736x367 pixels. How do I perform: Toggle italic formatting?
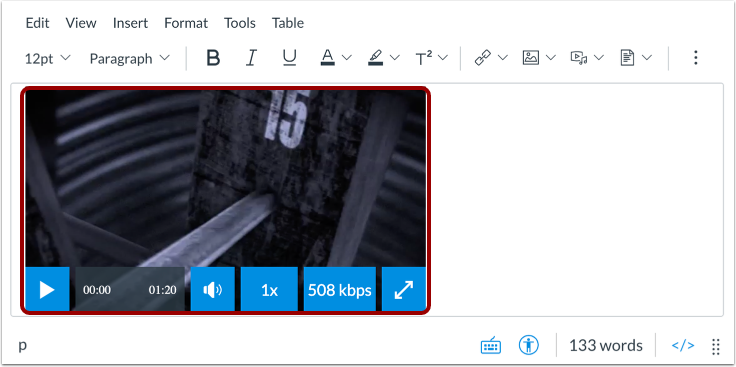251,58
